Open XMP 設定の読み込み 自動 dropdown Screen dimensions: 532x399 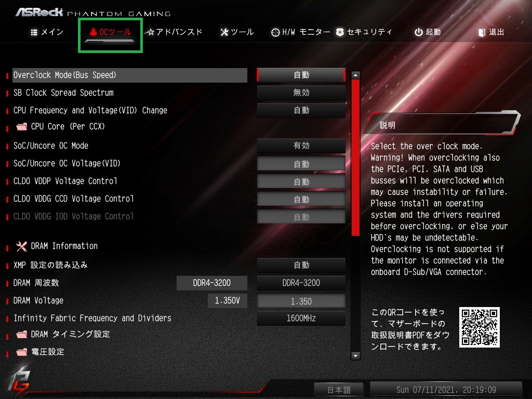tap(301, 265)
